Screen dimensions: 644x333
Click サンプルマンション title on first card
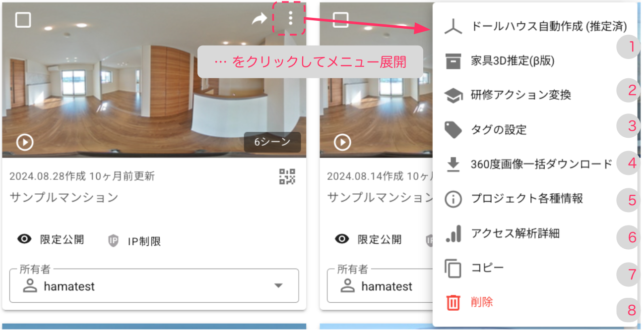tap(64, 197)
